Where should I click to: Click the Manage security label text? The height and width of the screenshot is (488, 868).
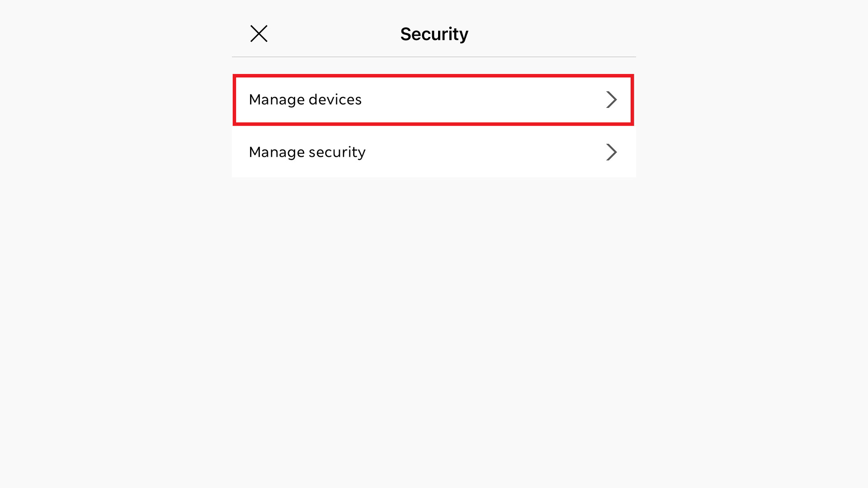(307, 152)
